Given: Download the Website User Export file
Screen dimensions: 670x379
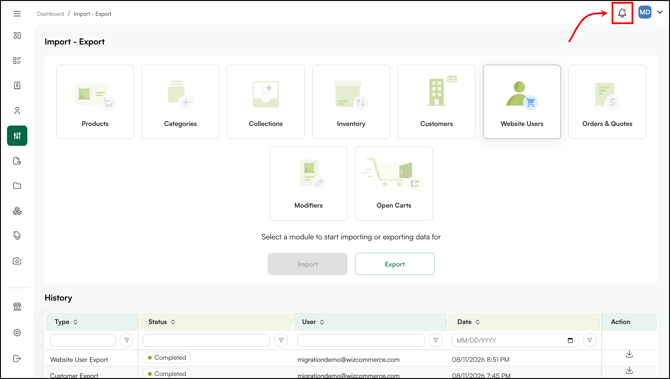Looking at the screenshot, I should pos(629,354).
